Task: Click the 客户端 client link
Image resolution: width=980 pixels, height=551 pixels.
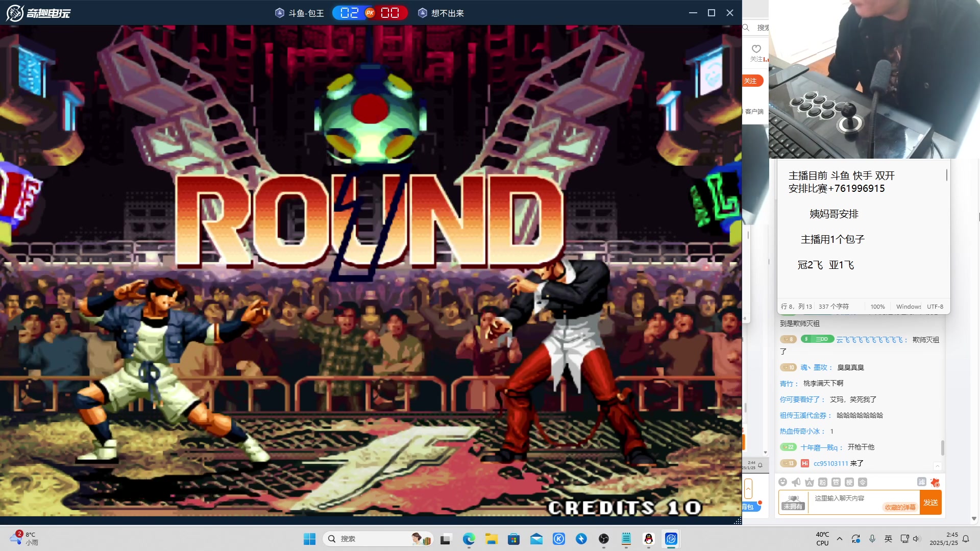Action: point(754,112)
